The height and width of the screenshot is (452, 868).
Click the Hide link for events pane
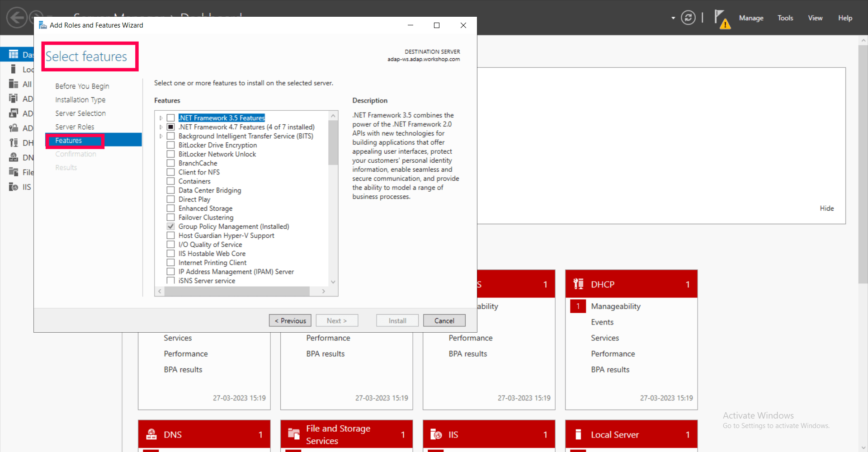click(826, 208)
